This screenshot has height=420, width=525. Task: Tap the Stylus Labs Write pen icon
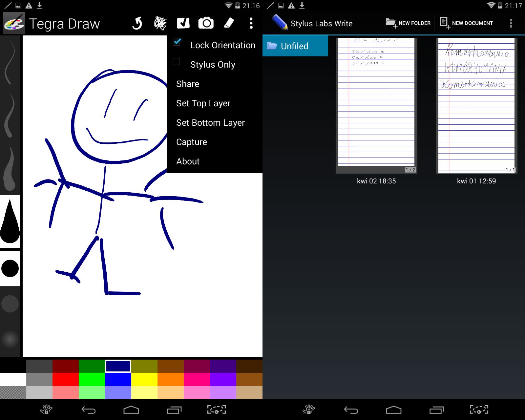[280, 22]
